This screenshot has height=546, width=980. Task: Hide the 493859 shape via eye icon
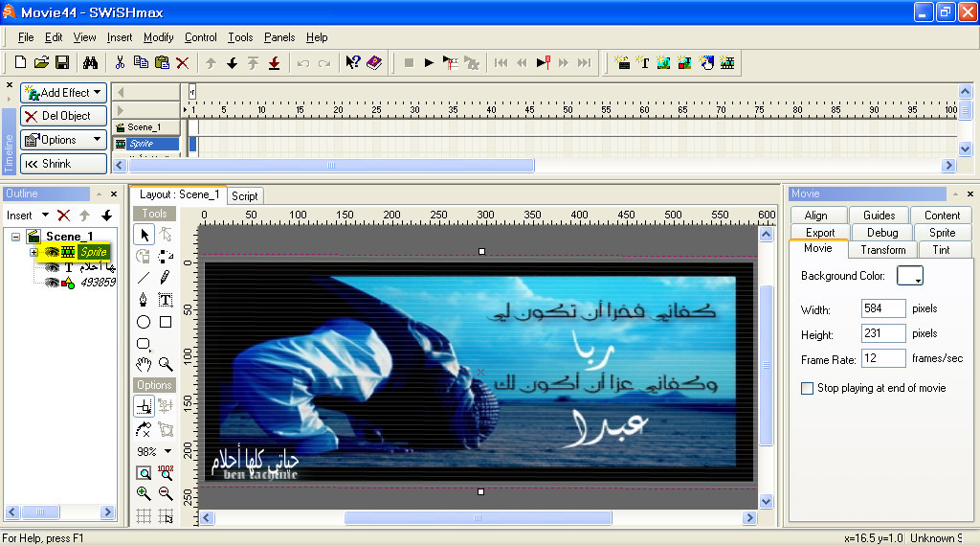click(x=52, y=283)
